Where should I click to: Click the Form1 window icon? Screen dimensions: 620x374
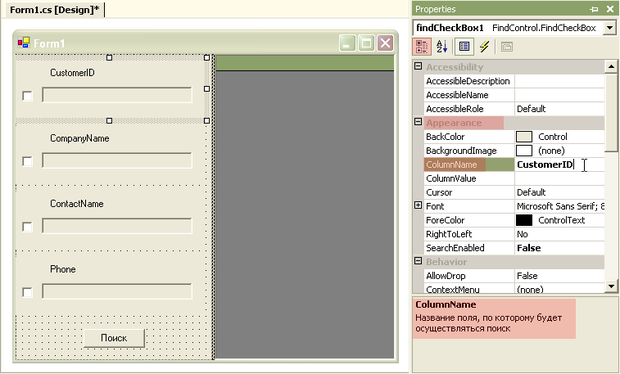24,42
